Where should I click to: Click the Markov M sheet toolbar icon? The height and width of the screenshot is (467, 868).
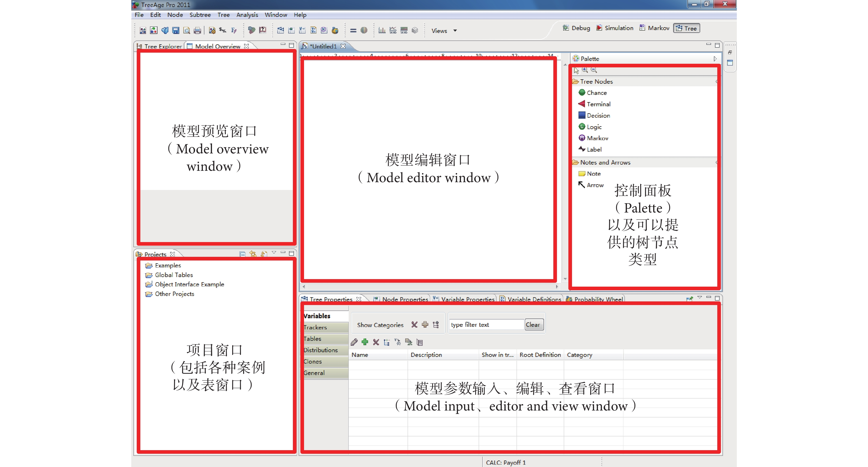pos(324,30)
